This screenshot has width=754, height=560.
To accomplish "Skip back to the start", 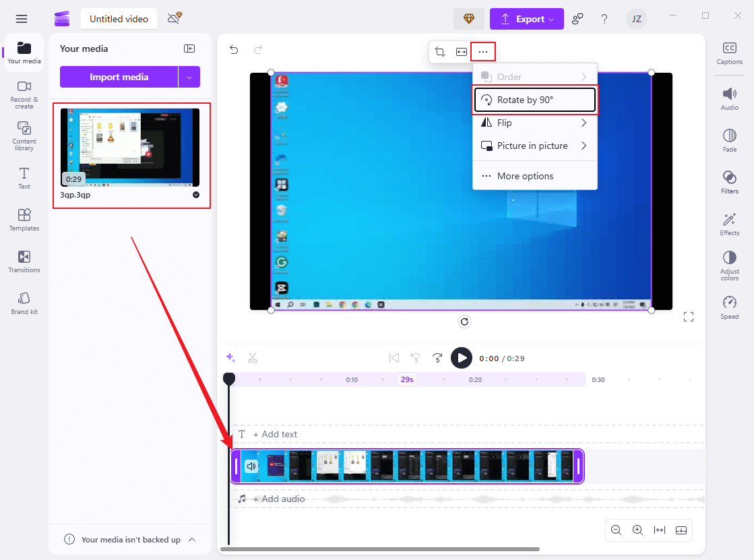I will coord(394,358).
